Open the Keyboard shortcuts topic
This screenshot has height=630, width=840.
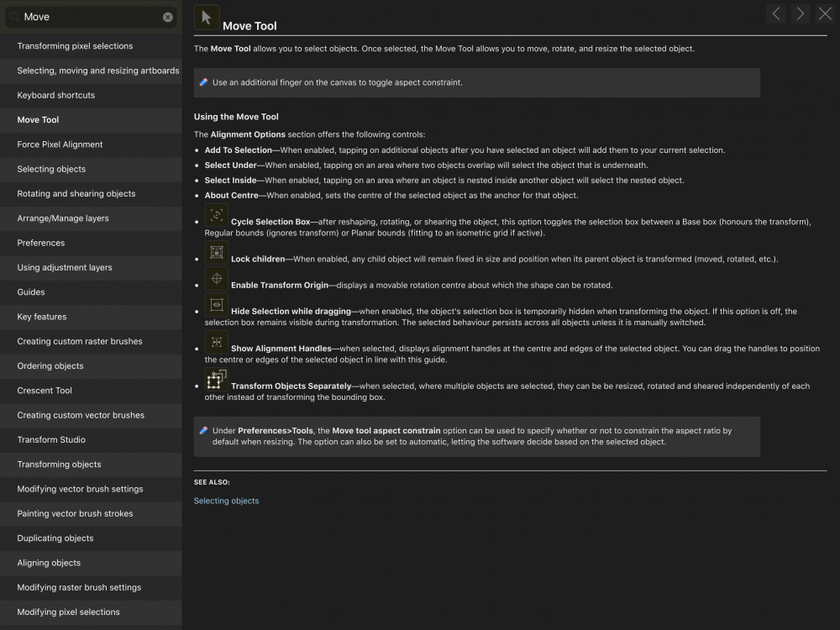tap(56, 95)
